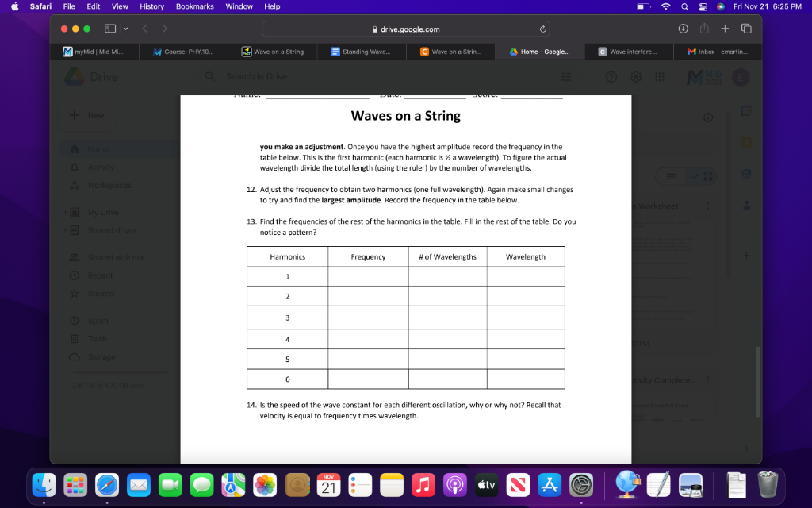
Task: Add a new Safari tab
Action: click(x=725, y=29)
